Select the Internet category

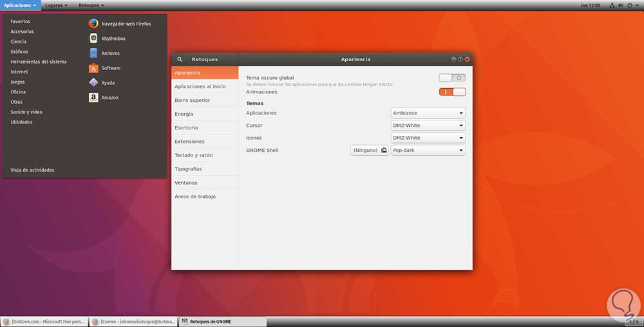pyautogui.click(x=19, y=72)
